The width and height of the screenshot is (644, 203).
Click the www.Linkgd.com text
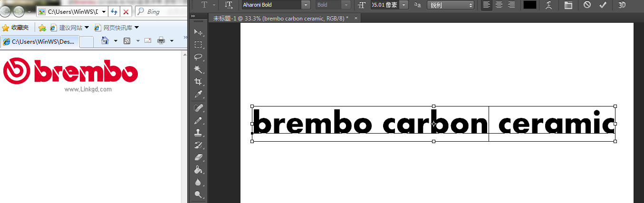(88, 89)
